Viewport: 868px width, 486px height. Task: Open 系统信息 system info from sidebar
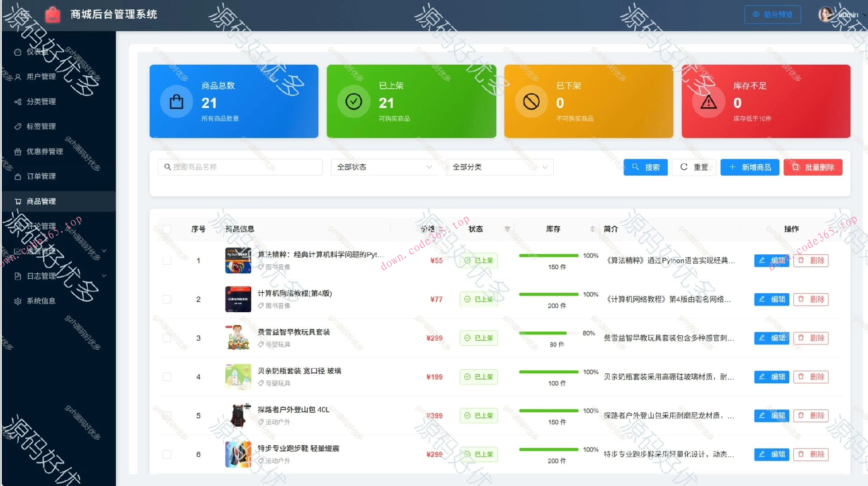point(17,300)
